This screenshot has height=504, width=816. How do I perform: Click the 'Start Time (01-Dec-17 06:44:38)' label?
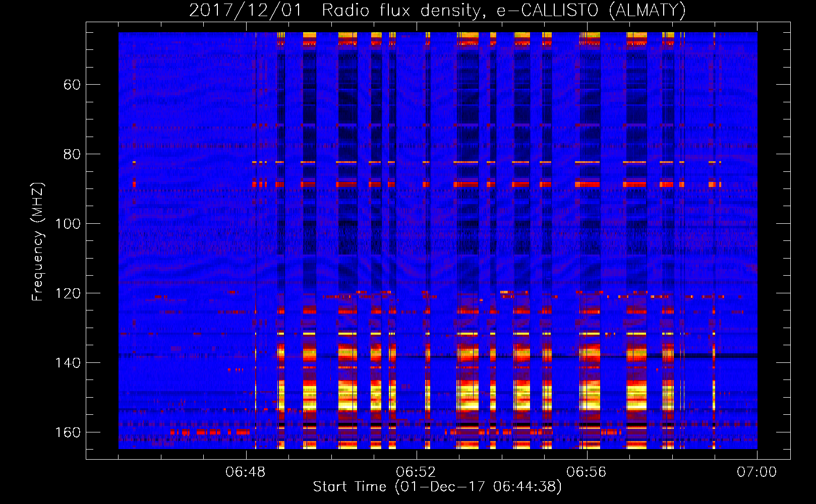pos(437,487)
